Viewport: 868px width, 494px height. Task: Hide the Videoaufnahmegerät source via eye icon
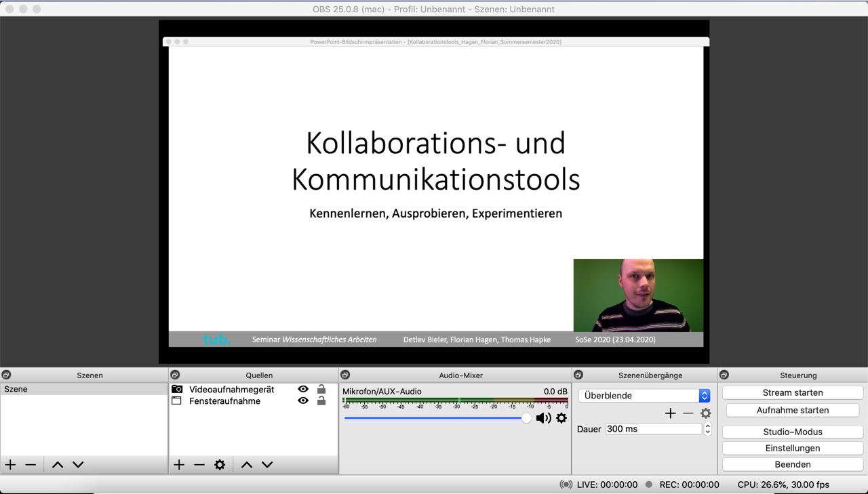(303, 389)
